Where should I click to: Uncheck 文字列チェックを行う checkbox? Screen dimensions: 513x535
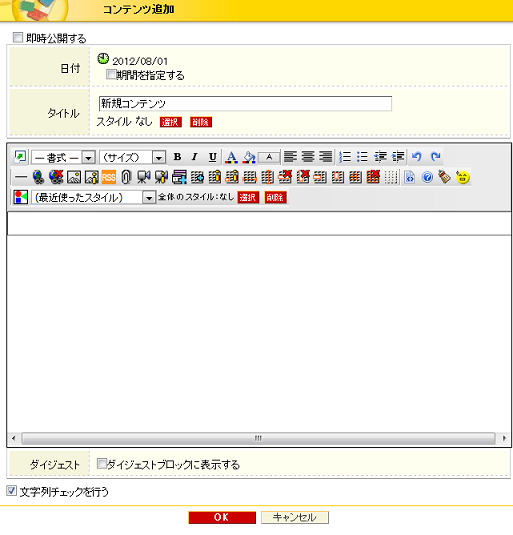[11, 491]
